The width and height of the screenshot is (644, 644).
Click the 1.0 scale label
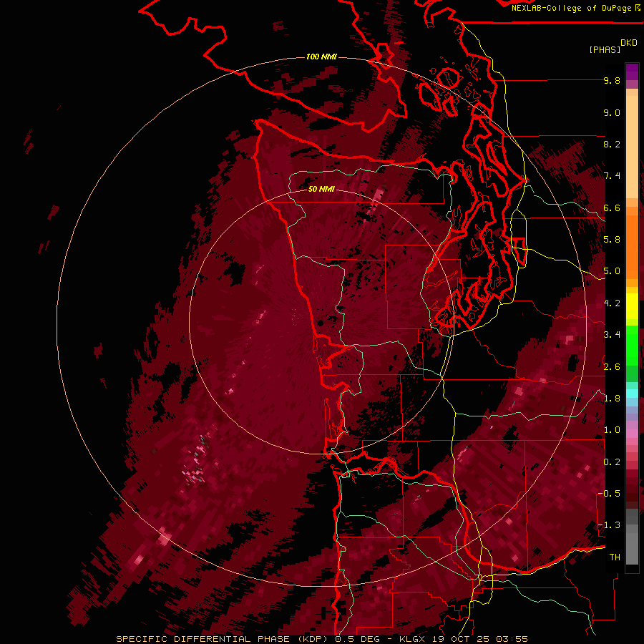[612, 430]
